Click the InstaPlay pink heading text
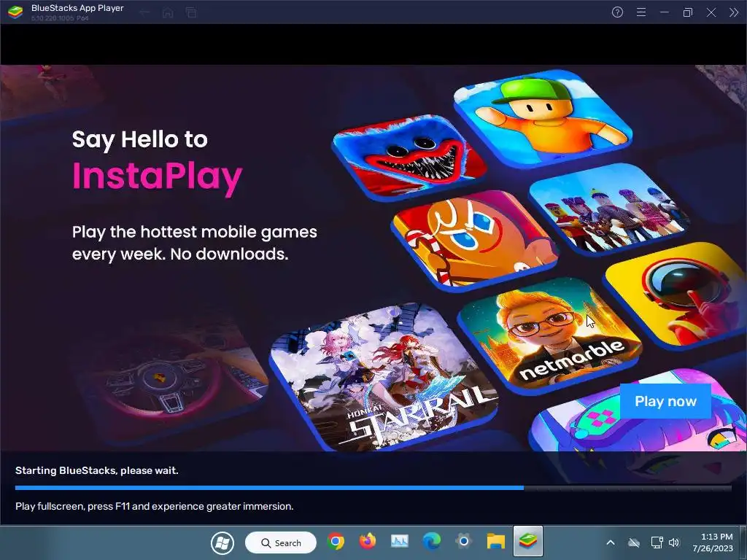This screenshot has height=560, width=747. click(158, 177)
